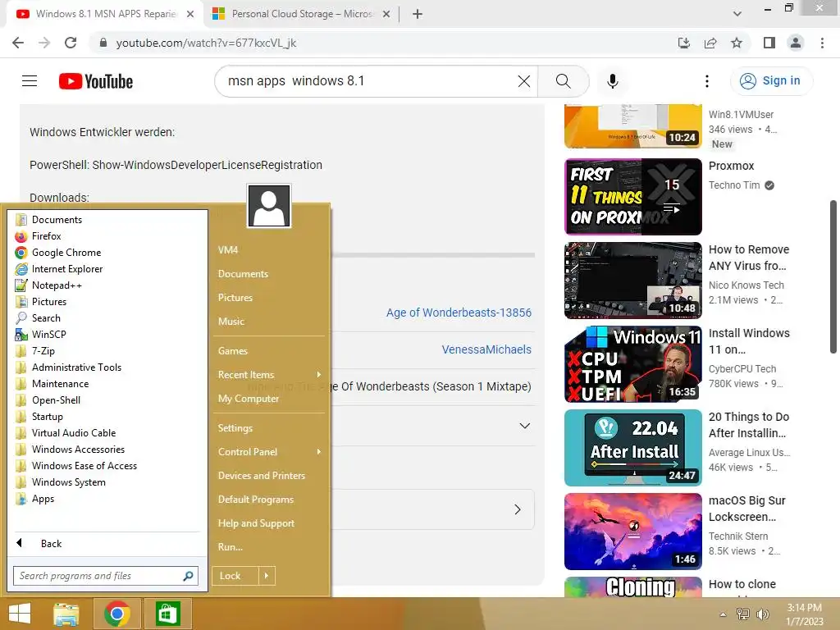Click the Lock button
Image resolution: width=840 pixels, height=630 pixels.
point(235,576)
